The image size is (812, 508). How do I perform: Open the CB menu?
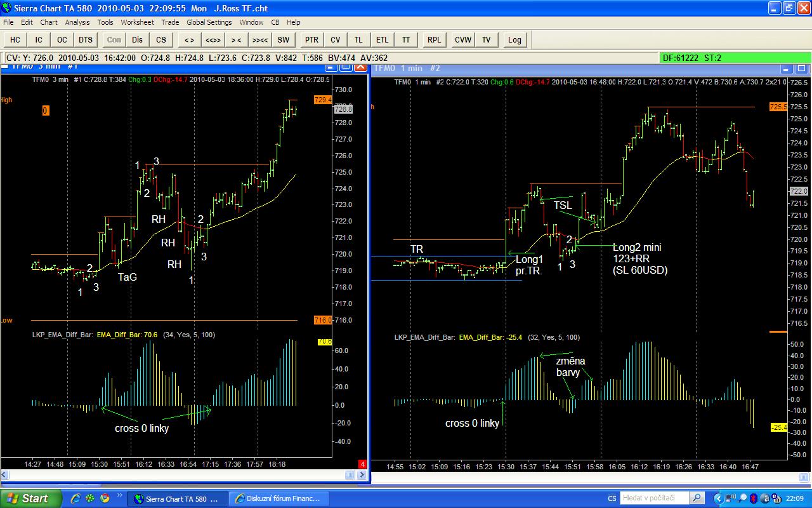click(x=275, y=22)
